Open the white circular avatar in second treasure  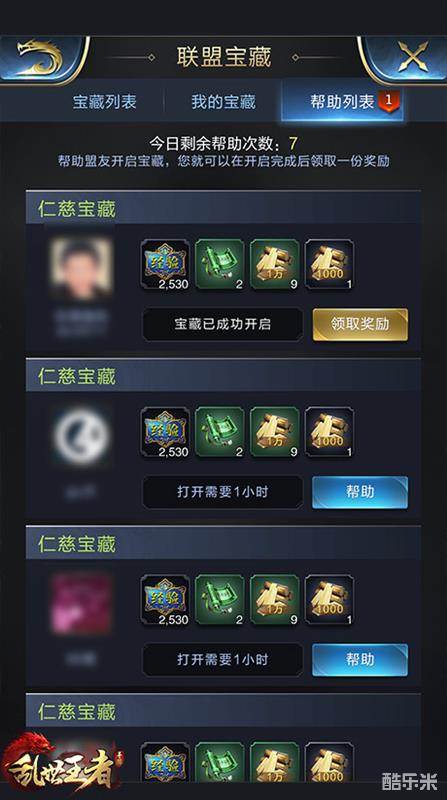(81, 435)
